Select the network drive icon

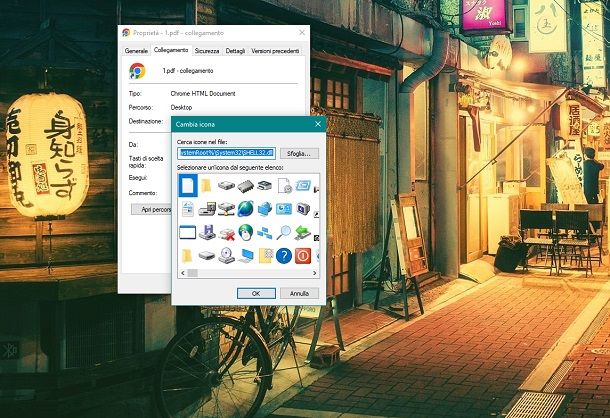[x=226, y=209]
